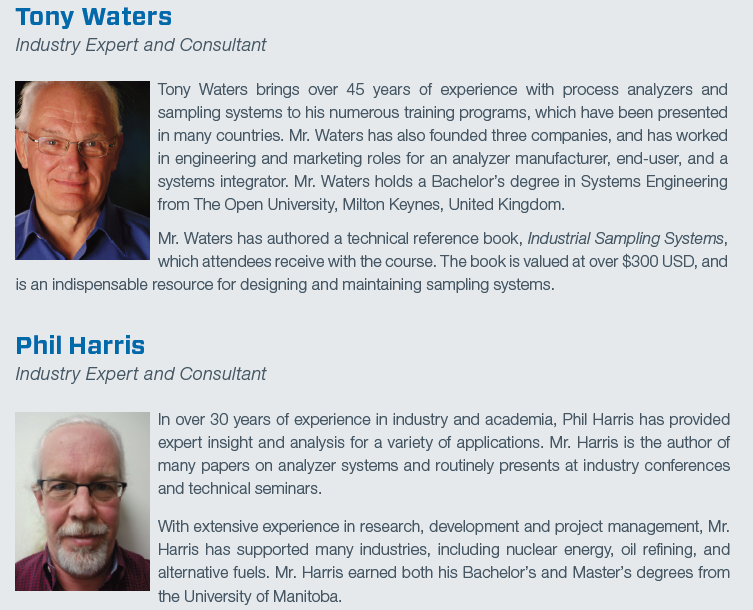The image size is (753, 610).
Task: Click the University of Manitoba text
Action: point(261,597)
